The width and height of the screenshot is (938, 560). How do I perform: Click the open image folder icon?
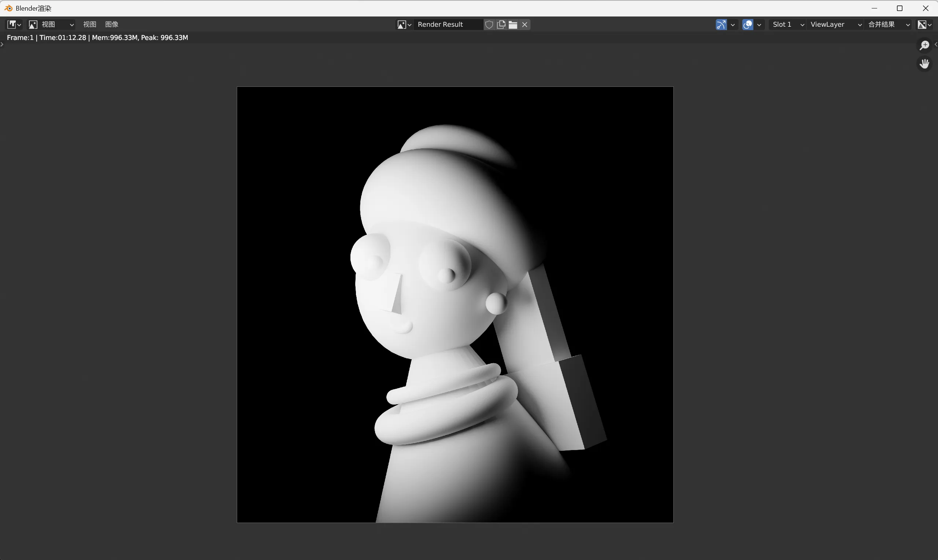click(x=513, y=25)
